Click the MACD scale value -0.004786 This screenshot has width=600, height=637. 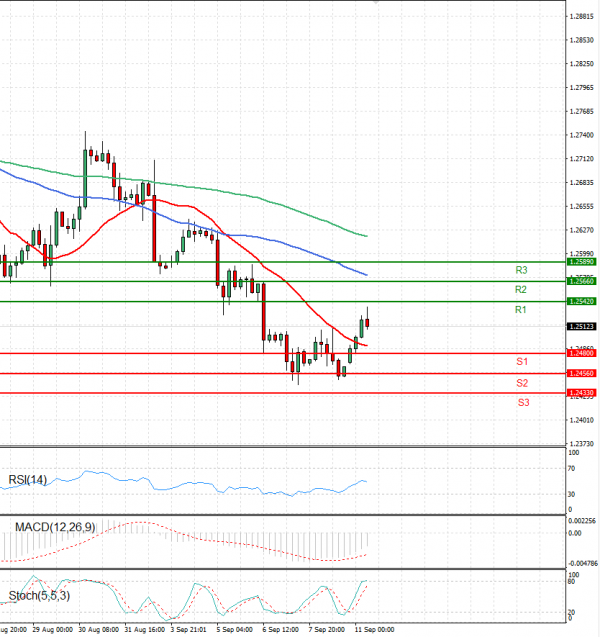583,564
